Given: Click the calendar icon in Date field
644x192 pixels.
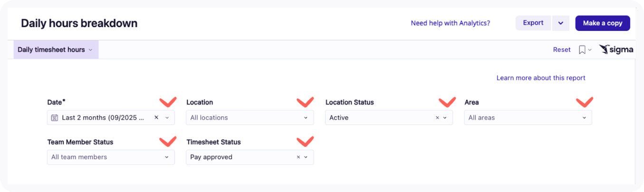Looking at the screenshot, I should click(x=55, y=118).
